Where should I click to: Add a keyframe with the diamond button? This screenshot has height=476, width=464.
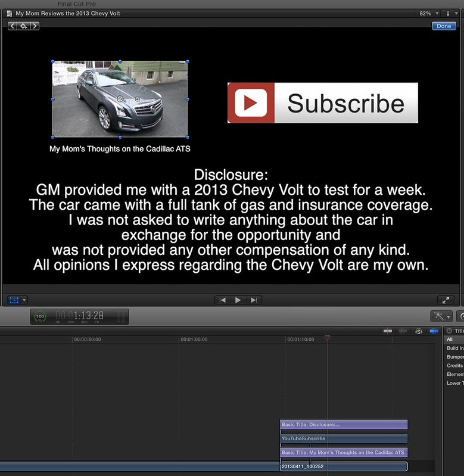click(24, 26)
